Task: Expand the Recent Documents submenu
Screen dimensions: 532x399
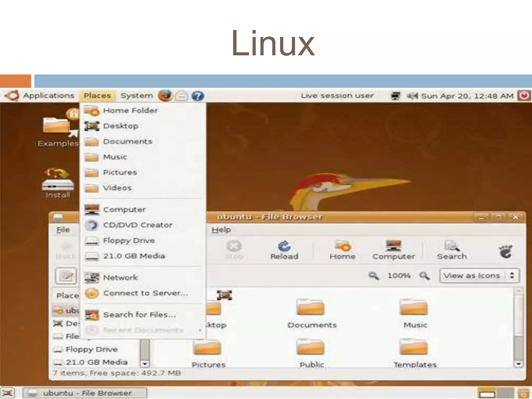Action: point(143,330)
